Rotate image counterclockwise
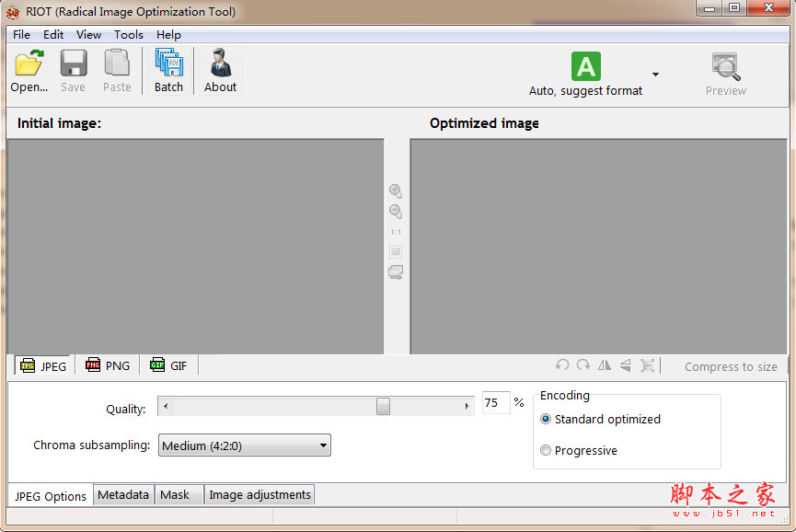 [x=562, y=365]
